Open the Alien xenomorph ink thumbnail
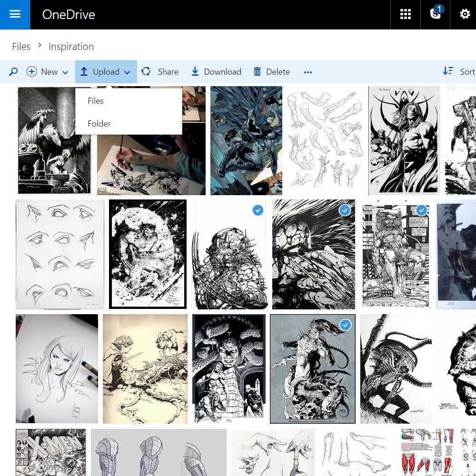This screenshot has height=476, width=476. (396, 368)
